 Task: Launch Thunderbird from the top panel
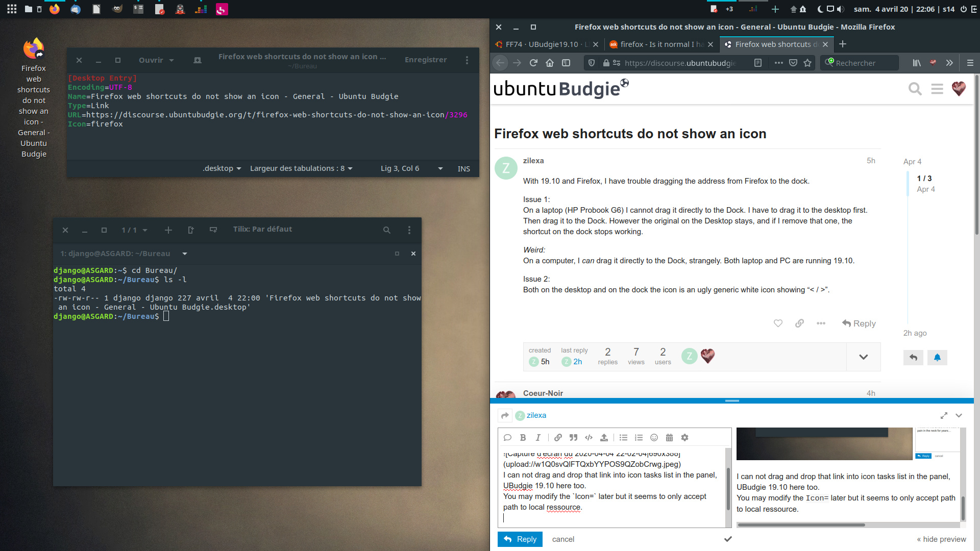point(76,9)
